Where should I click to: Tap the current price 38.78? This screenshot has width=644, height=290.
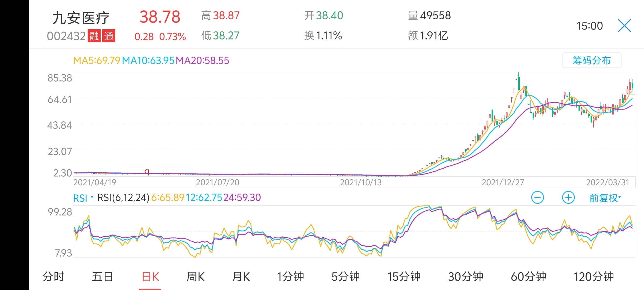(160, 17)
